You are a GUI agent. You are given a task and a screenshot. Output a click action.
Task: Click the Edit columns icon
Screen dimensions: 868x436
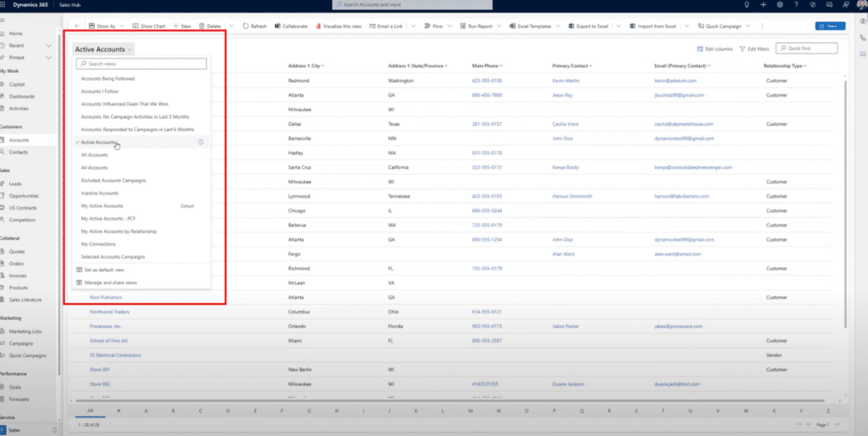(699, 49)
